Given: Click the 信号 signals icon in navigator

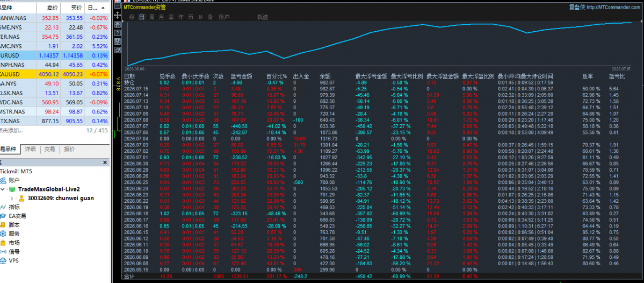Looking at the screenshot, I should click(x=3, y=251).
